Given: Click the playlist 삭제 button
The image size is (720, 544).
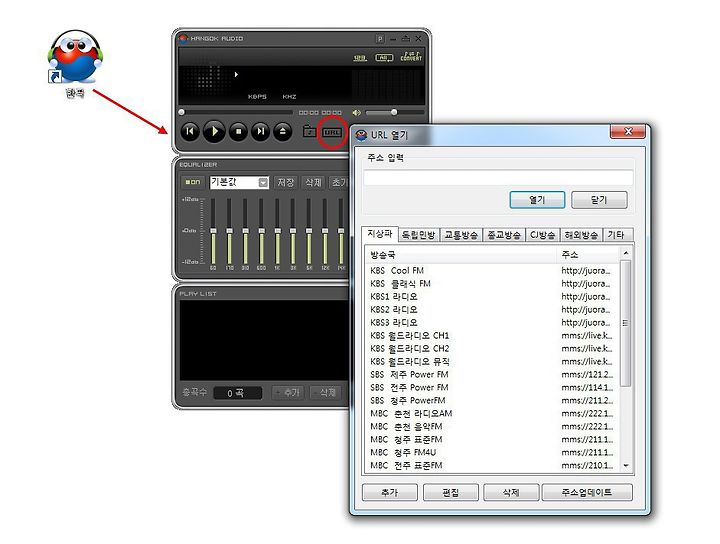Looking at the screenshot, I should point(327,393).
